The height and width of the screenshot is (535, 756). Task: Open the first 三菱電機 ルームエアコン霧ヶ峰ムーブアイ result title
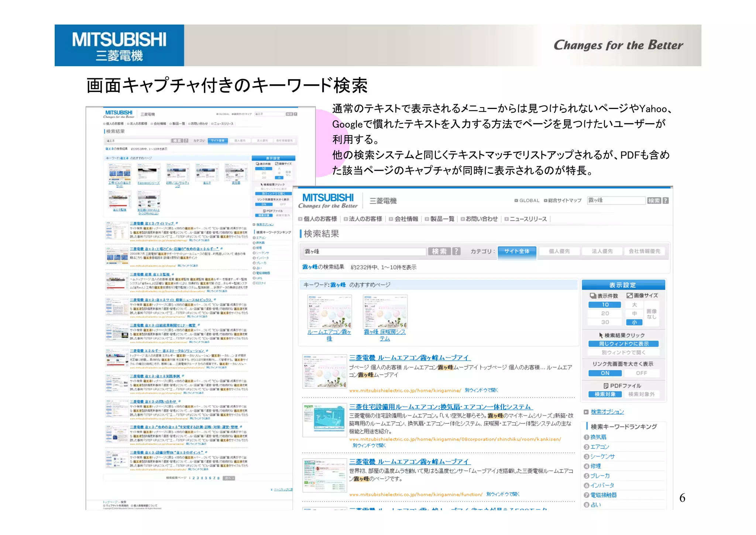pos(410,358)
